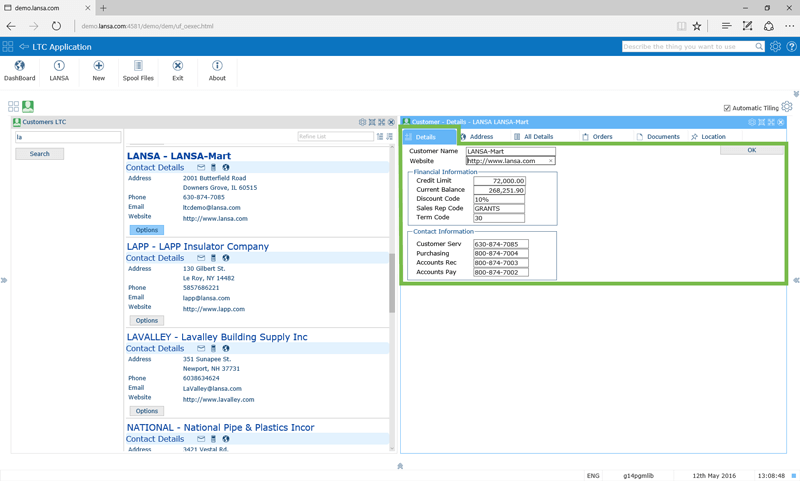Viewport: 800px width, 481px height.
Task: Expand the right side panel chevron
Action: coord(796,280)
